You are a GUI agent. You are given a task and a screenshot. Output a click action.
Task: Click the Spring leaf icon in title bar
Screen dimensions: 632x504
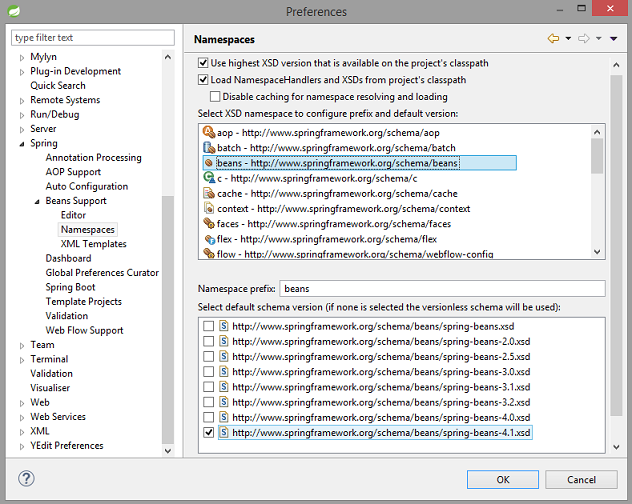click(13, 11)
